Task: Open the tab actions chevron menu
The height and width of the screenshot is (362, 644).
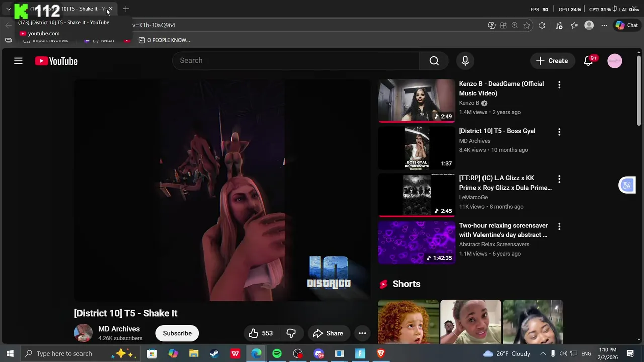Action: pos(8,9)
